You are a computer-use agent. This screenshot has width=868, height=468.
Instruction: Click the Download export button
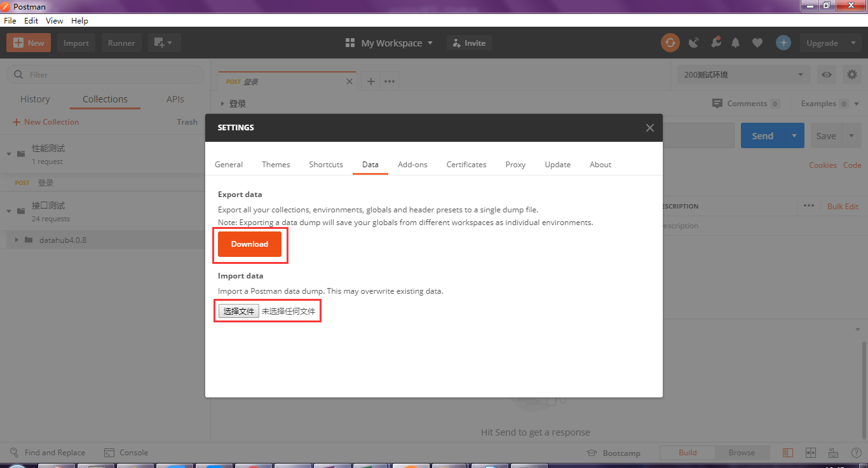tap(250, 244)
